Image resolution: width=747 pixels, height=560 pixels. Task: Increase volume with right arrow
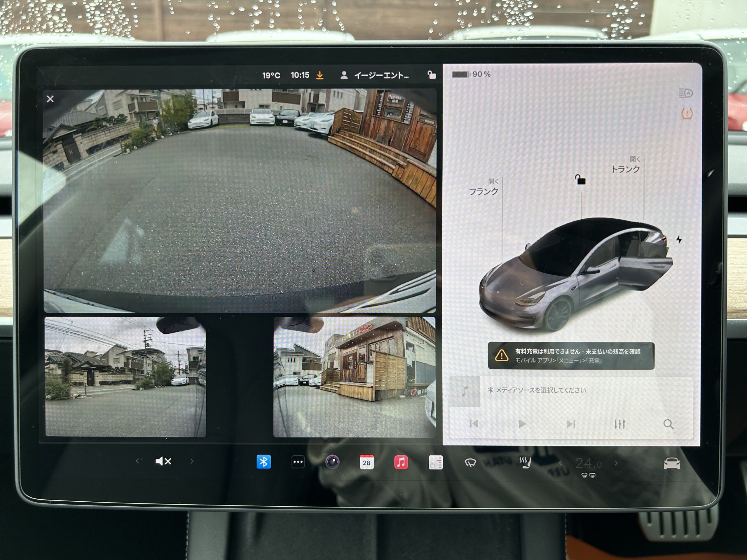[x=192, y=461]
